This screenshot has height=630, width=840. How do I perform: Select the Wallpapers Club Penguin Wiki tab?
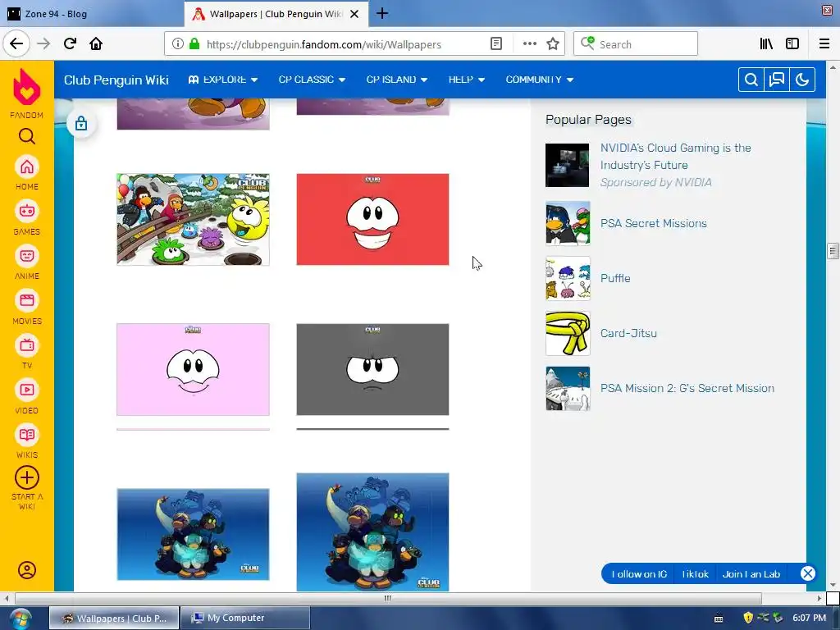[x=276, y=14]
